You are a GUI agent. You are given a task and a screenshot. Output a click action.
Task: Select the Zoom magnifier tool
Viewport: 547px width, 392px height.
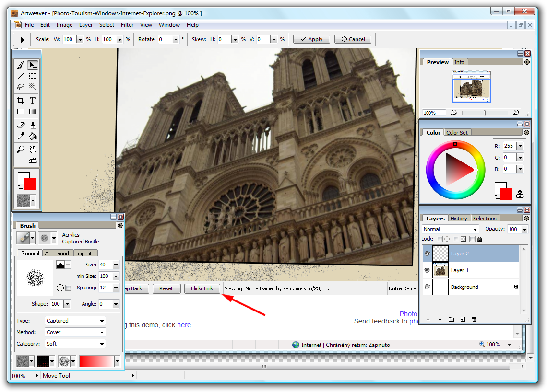coord(21,150)
